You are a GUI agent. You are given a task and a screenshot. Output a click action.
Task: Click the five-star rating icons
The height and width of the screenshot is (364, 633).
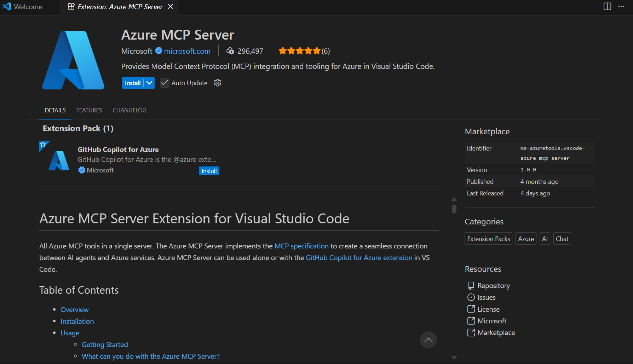point(299,51)
